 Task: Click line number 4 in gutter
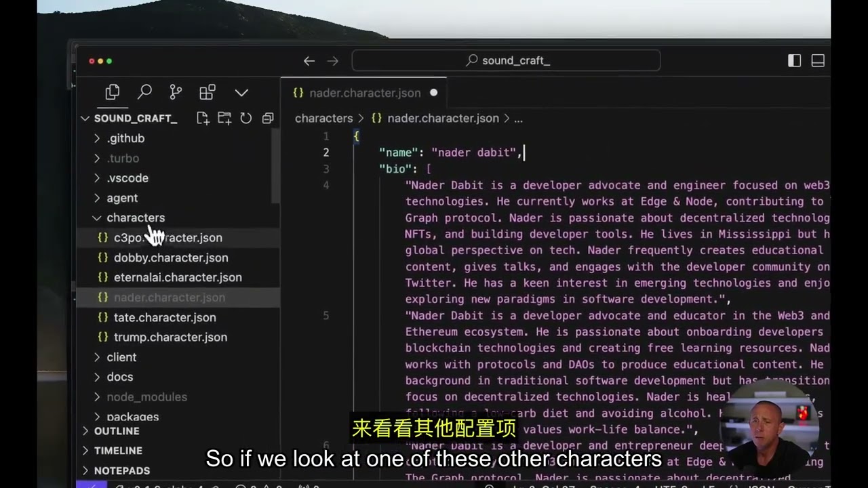tap(326, 185)
